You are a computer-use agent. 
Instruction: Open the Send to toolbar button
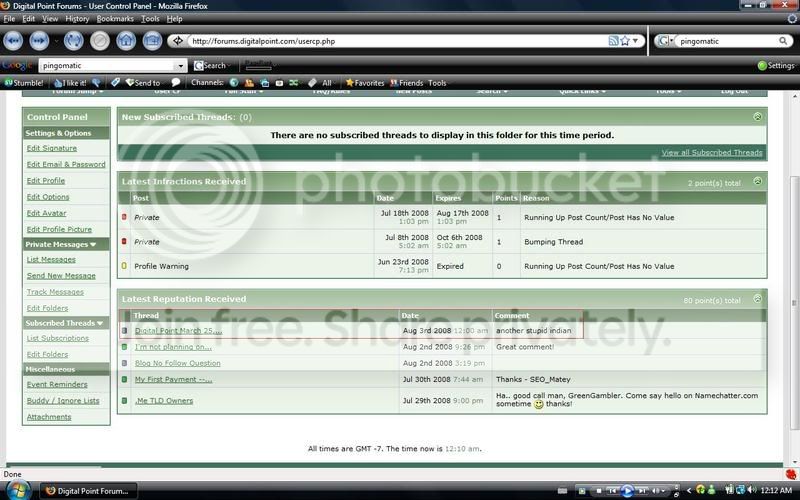point(143,83)
